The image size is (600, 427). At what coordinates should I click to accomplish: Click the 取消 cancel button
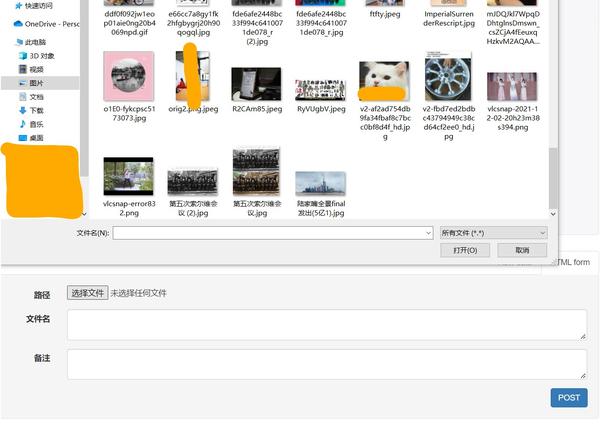(522, 251)
